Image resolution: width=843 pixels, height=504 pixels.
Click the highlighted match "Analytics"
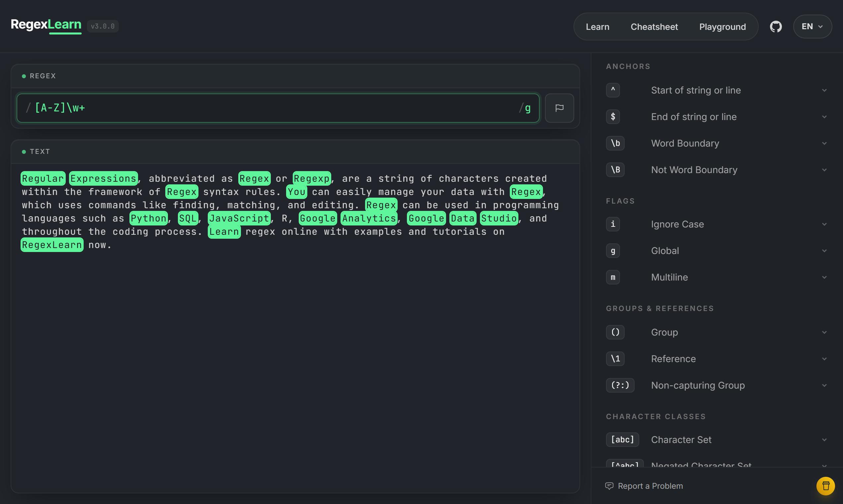[x=369, y=218]
